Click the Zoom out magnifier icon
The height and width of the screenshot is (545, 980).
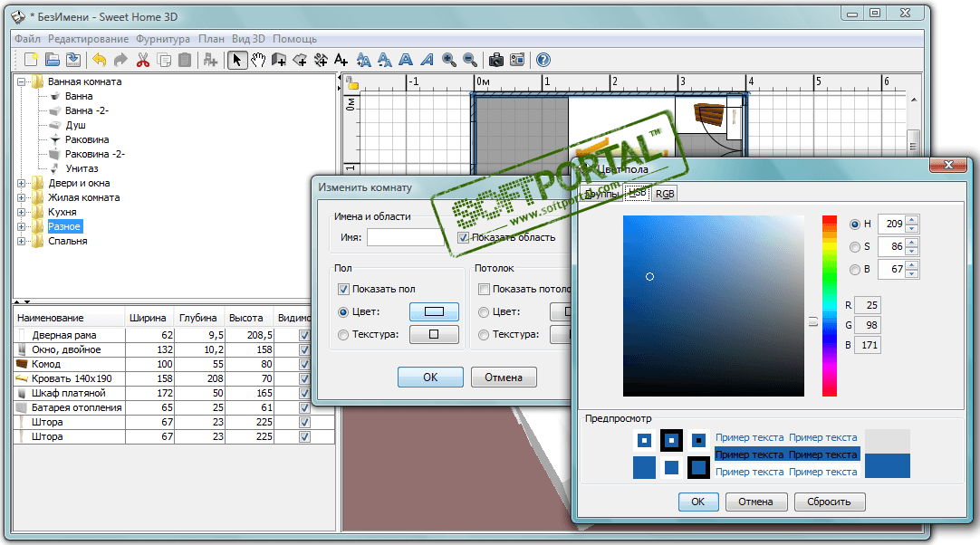tap(470, 60)
